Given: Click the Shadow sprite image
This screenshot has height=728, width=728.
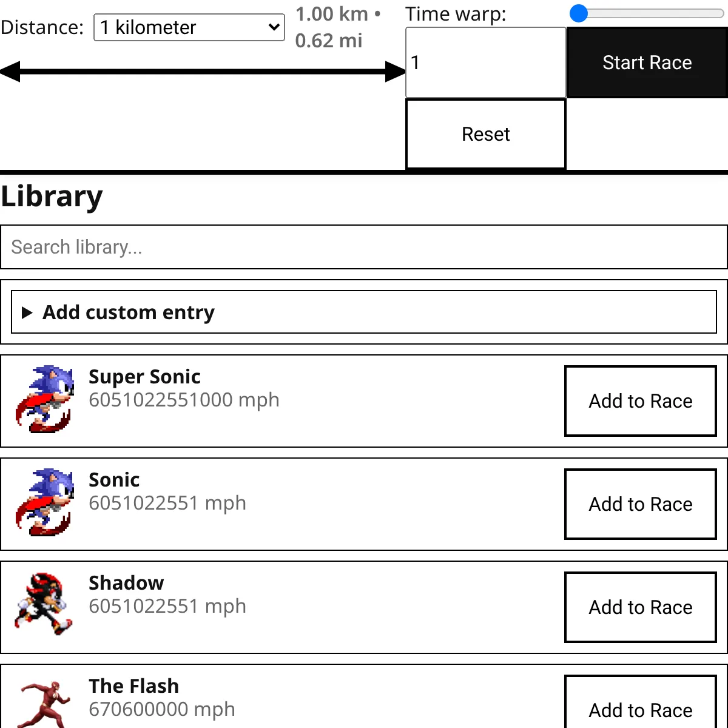Looking at the screenshot, I should [43, 604].
